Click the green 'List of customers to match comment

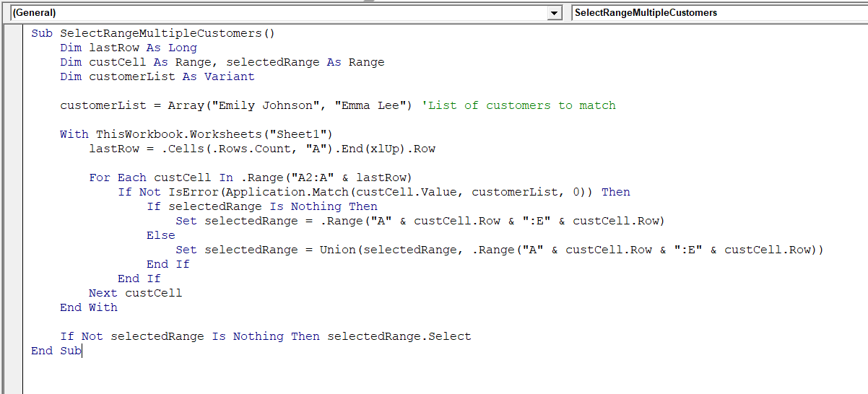[x=518, y=105]
